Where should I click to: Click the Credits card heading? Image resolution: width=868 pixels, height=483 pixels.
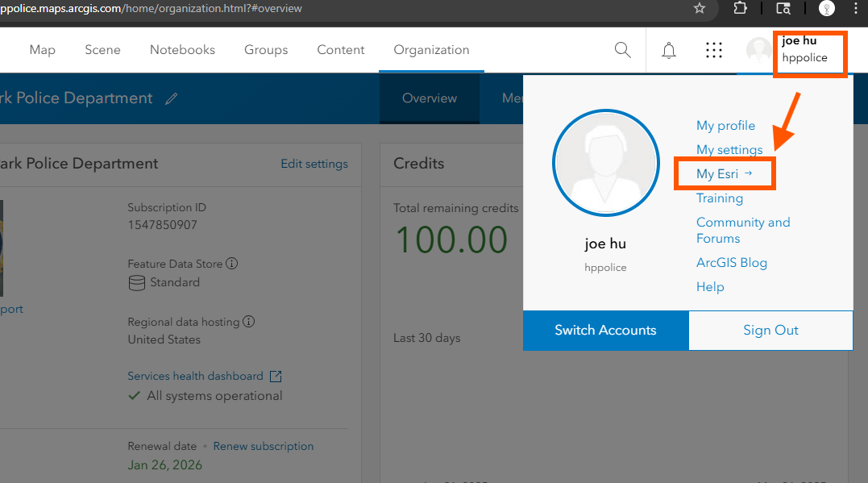coord(419,164)
